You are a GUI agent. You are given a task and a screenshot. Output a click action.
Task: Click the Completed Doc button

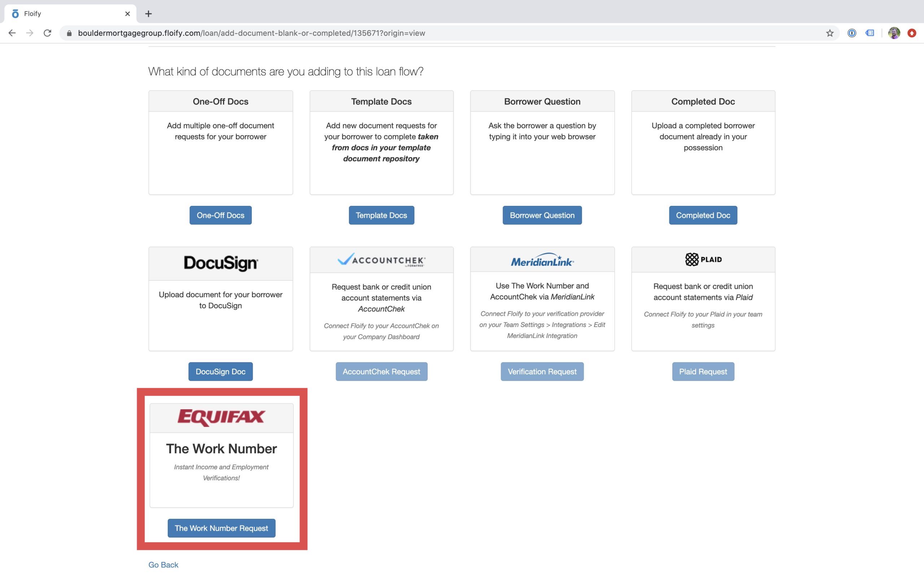click(703, 215)
